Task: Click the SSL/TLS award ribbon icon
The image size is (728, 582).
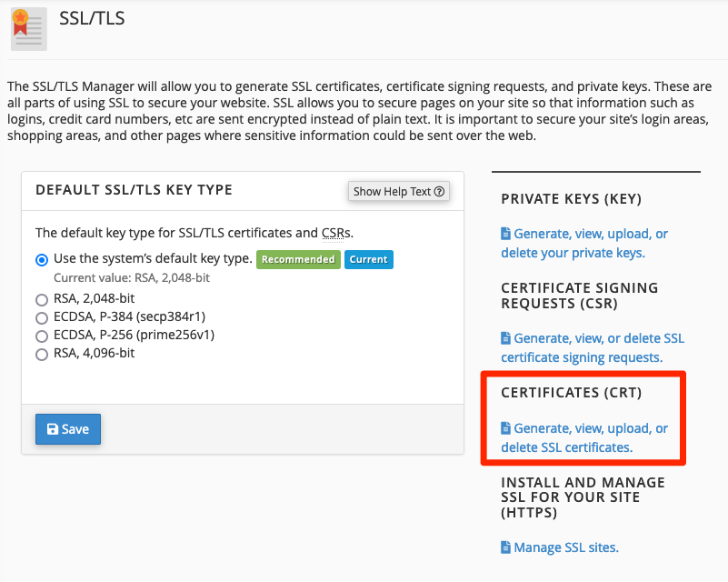Action: tap(27, 28)
